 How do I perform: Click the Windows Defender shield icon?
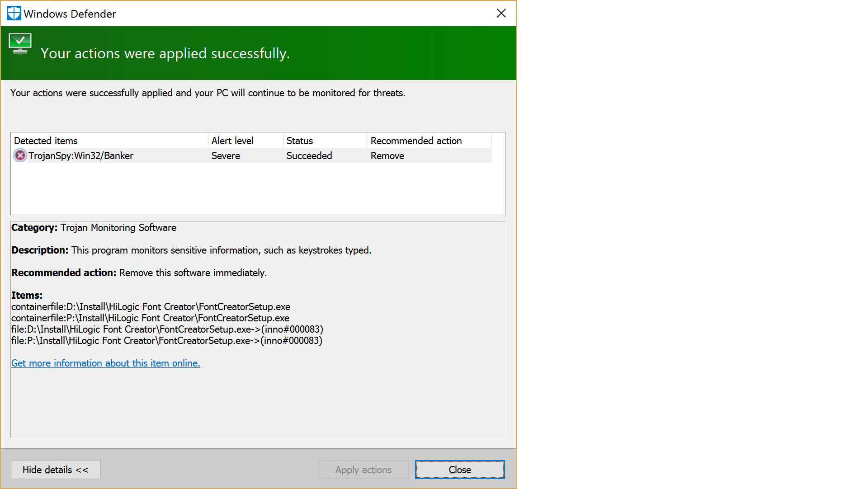(x=14, y=13)
